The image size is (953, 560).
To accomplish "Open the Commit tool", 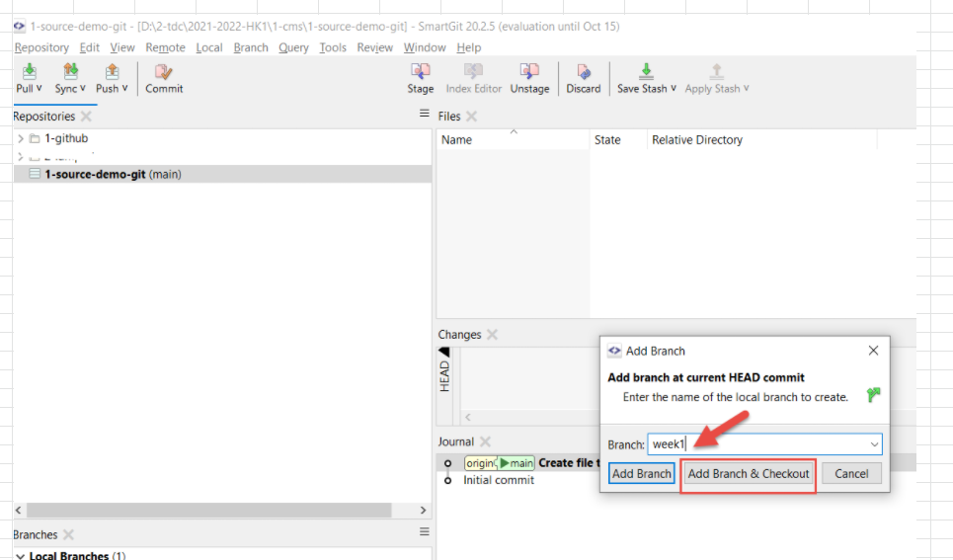I will pos(164,78).
